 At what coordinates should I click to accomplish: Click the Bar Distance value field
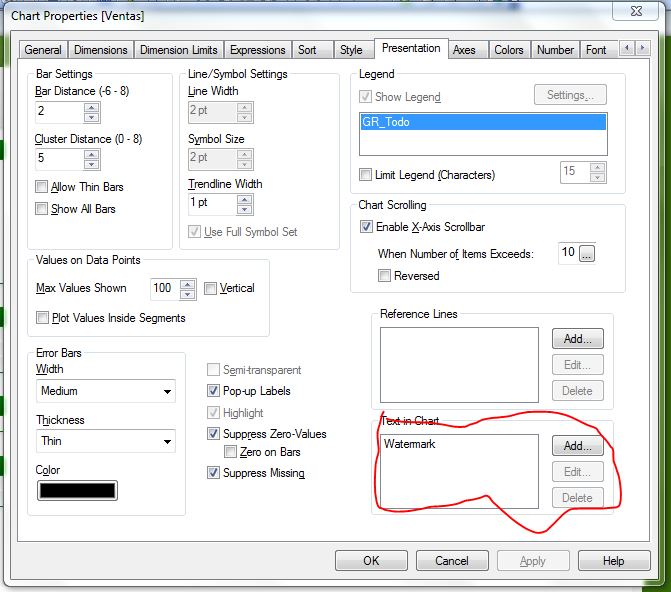59,112
